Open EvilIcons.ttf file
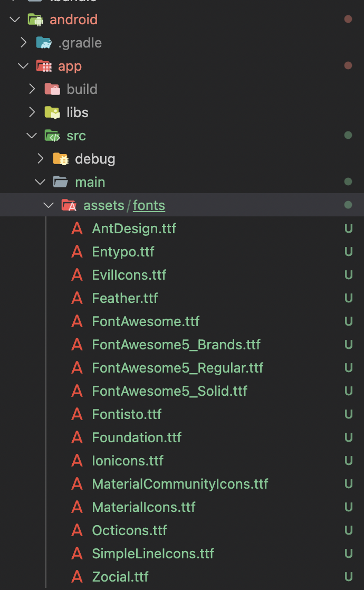The image size is (364, 590). [129, 275]
